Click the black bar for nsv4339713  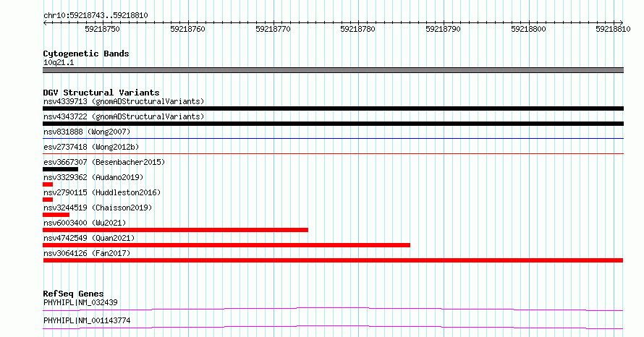pos(333,108)
